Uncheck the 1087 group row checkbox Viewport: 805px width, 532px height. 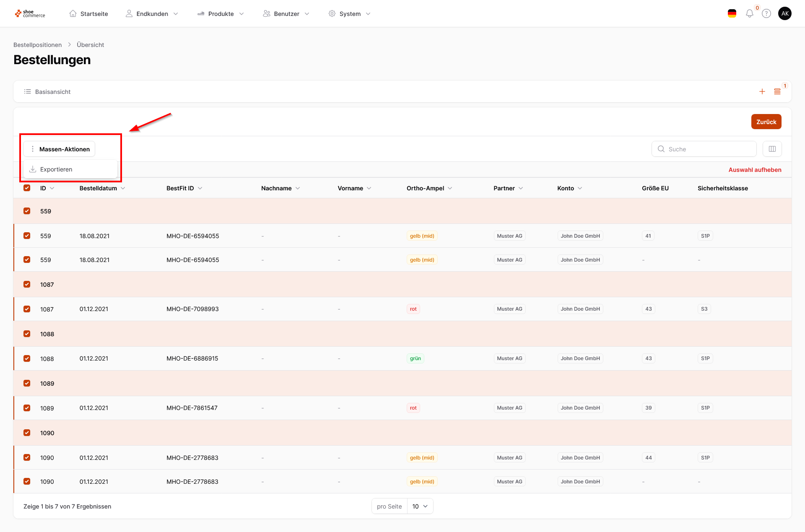[x=27, y=284]
